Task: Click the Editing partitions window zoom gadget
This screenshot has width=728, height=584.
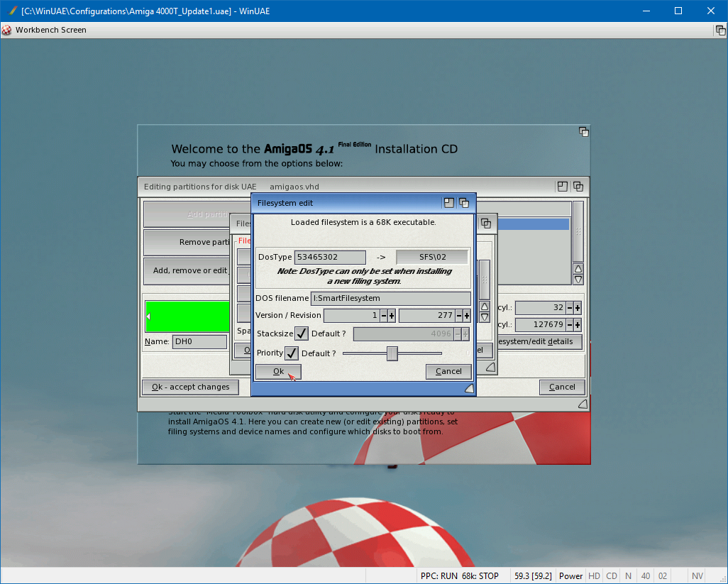Action: tap(562, 187)
